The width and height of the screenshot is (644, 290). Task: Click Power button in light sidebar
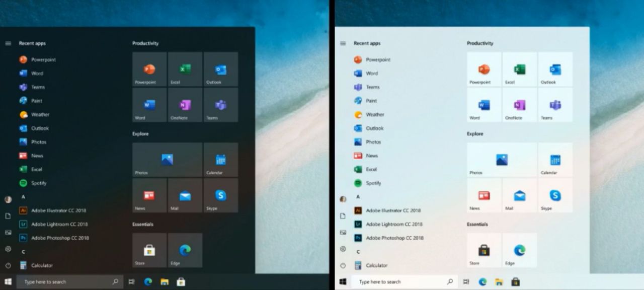click(343, 265)
